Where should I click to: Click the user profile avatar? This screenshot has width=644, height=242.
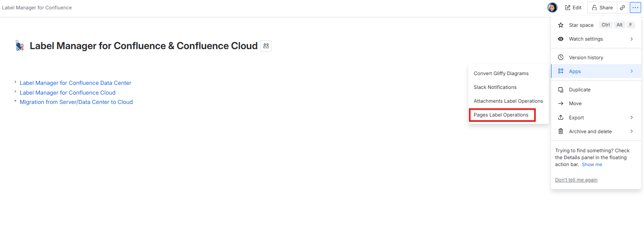pos(552,7)
